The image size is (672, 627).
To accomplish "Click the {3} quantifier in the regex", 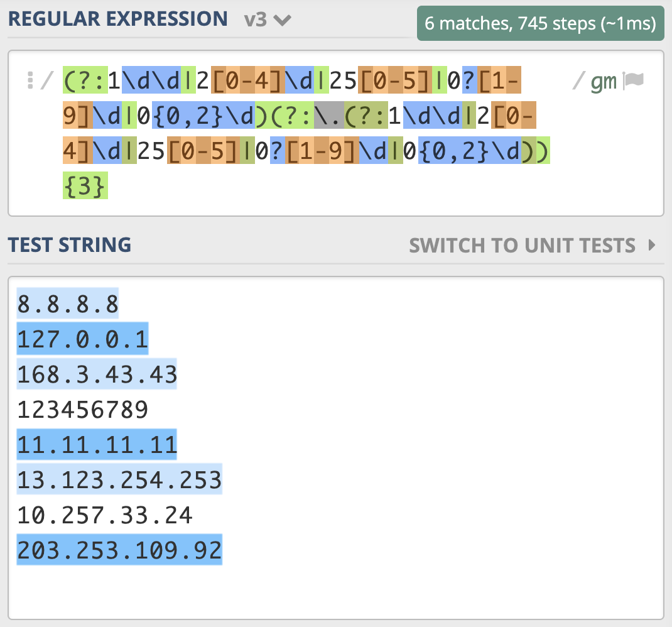I will [x=85, y=187].
